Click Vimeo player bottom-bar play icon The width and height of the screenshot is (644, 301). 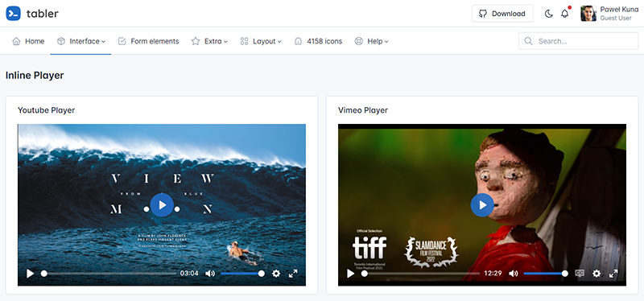pyautogui.click(x=350, y=274)
